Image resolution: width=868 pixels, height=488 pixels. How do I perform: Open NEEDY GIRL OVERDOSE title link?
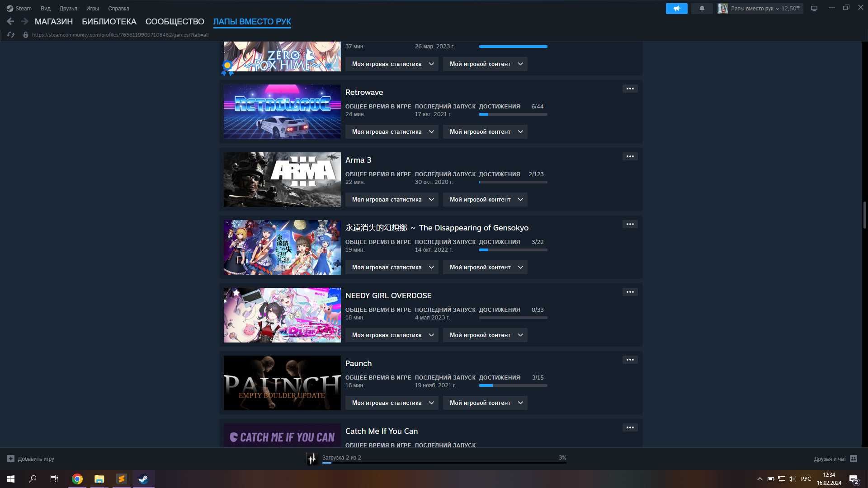pos(388,296)
